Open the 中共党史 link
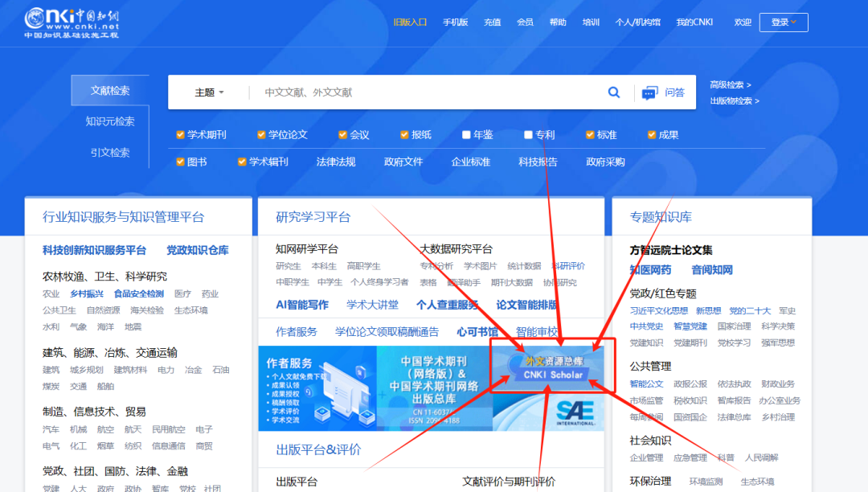The width and height of the screenshot is (868, 492). tap(646, 326)
